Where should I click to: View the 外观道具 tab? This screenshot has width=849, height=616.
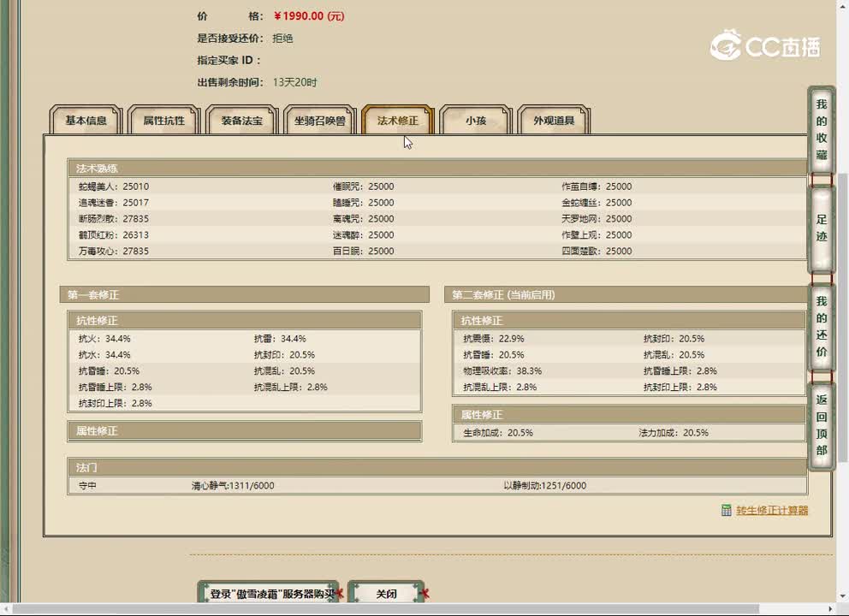pos(554,121)
